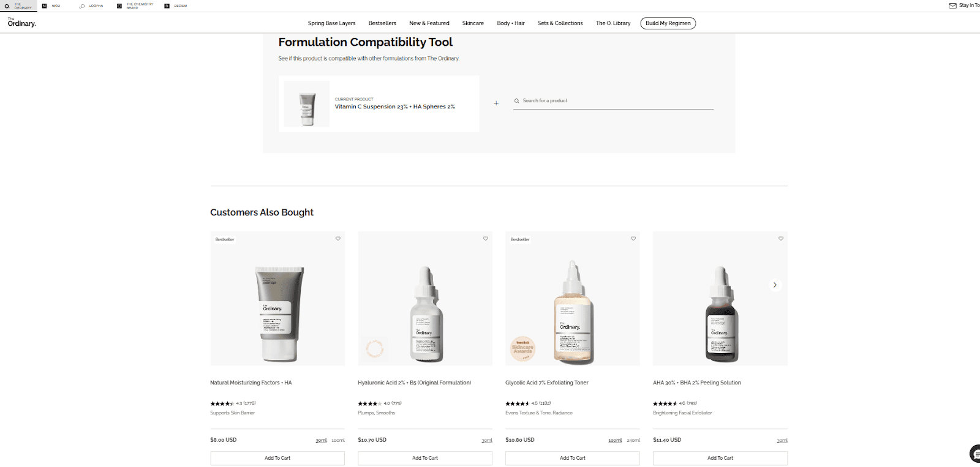
Task: Click heart icon on Hyaluronic Acid product
Action: 486,239
